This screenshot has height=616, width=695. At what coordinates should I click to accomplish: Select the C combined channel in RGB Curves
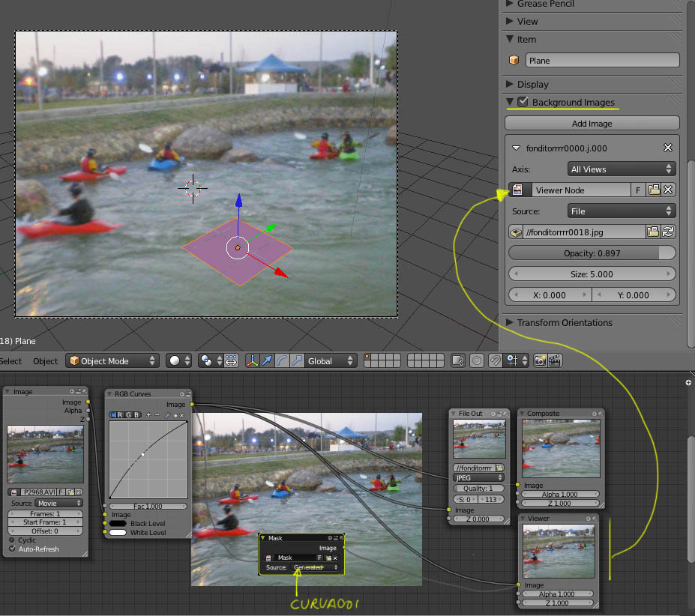click(112, 415)
